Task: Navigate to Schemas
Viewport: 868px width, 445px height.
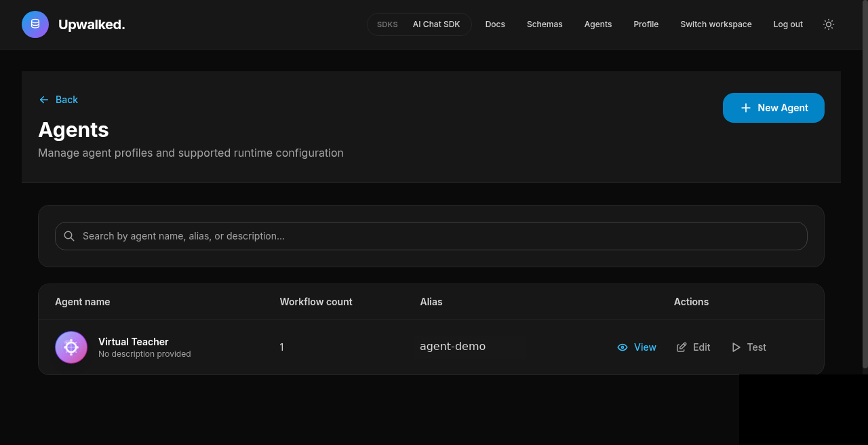Action: pyautogui.click(x=545, y=24)
